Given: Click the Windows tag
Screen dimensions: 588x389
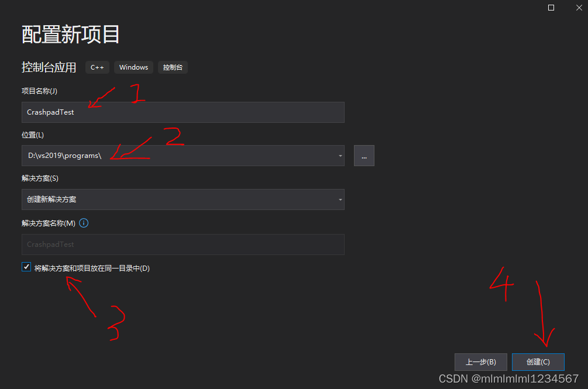Looking at the screenshot, I should click(x=133, y=67).
